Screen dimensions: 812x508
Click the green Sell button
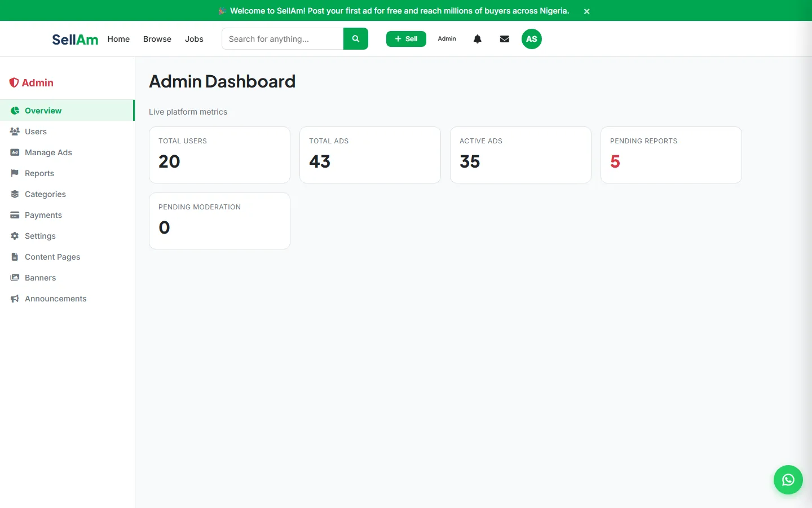[x=406, y=39]
